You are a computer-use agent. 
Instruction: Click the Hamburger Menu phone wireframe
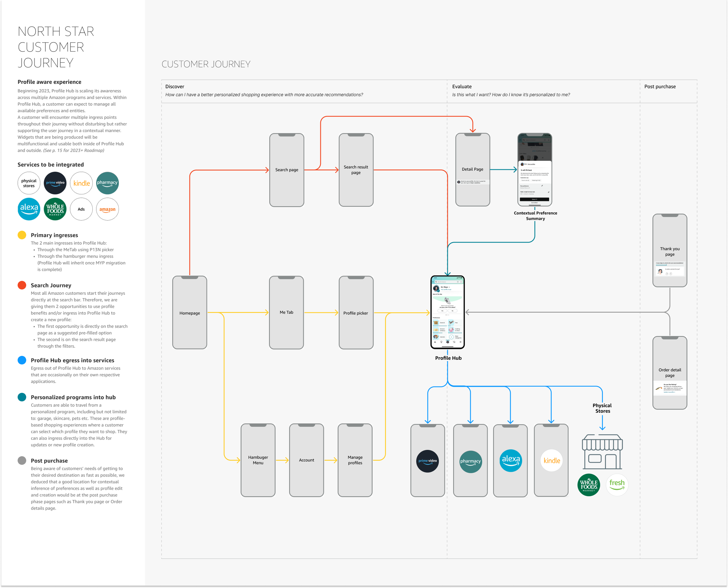point(258,460)
